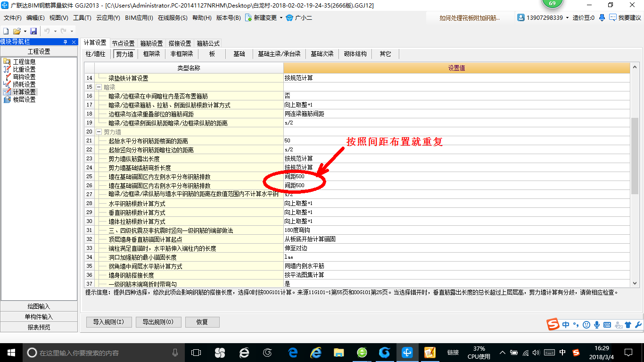This screenshot has height=362, width=644.
Task: Select 损耗设置 in navigation list
Action: [24, 84]
